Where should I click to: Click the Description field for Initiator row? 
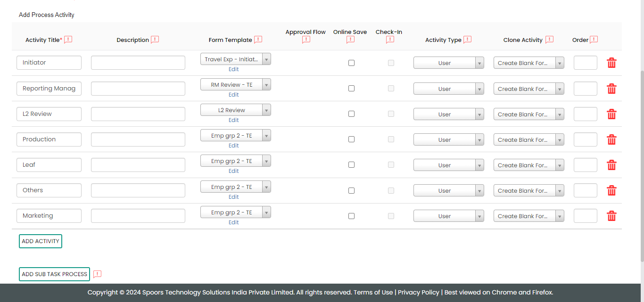click(x=138, y=63)
